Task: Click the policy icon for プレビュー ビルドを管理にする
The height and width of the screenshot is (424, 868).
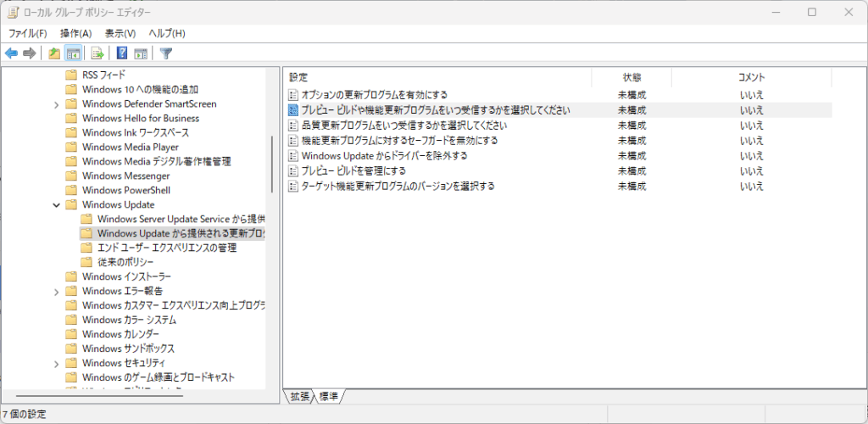Action: 293,170
